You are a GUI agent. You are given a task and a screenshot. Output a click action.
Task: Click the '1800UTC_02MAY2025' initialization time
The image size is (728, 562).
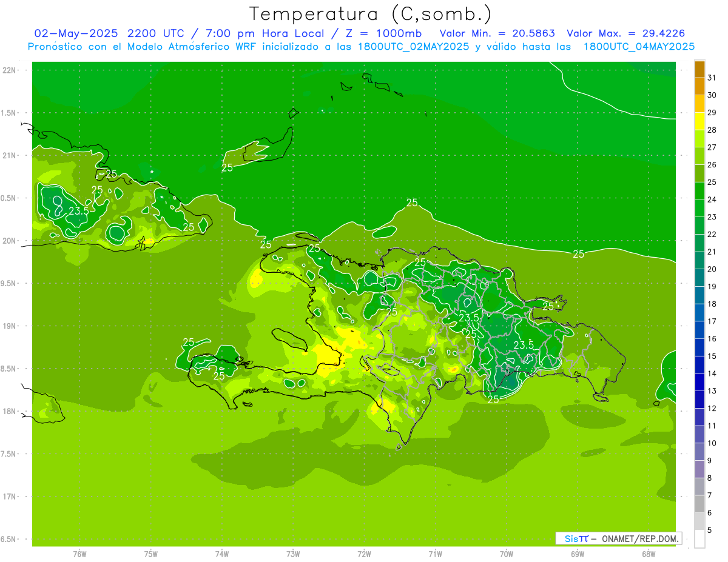pyautogui.click(x=413, y=46)
